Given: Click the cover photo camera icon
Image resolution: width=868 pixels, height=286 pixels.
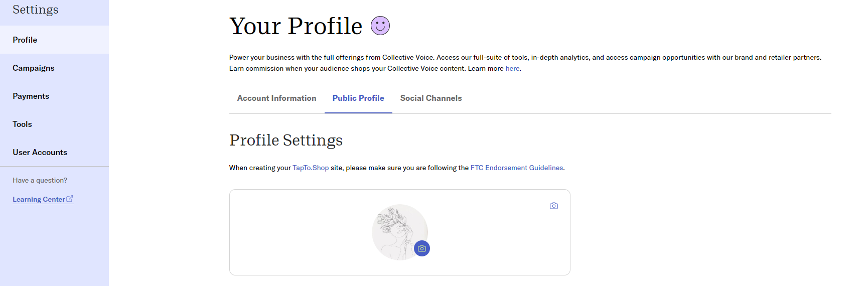Looking at the screenshot, I should point(554,206).
